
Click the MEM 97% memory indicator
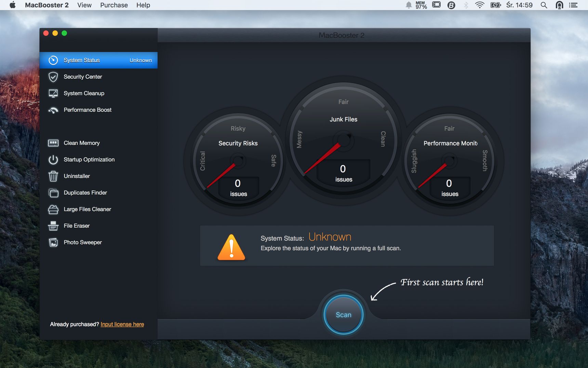(x=421, y=5)
